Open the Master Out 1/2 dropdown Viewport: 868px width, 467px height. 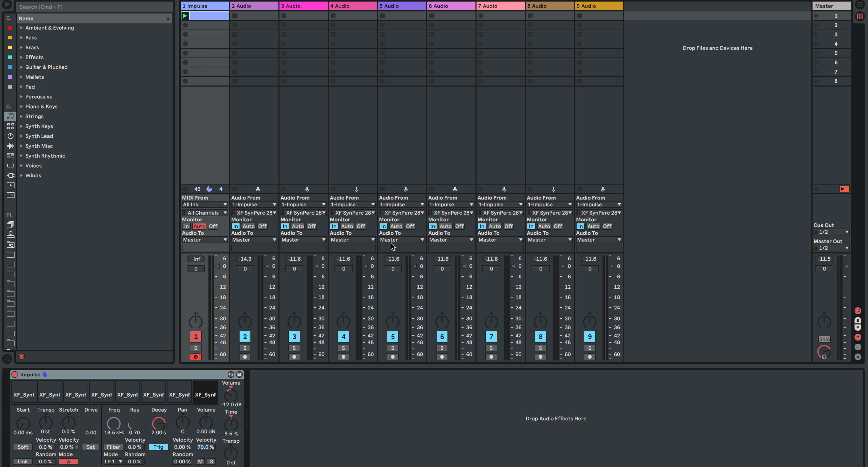point(832,248)
